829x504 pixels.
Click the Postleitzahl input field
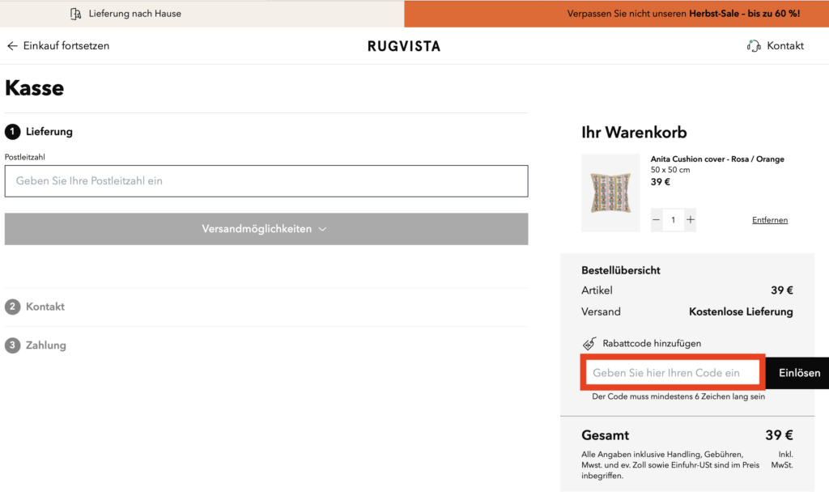(x=266, y=180)
